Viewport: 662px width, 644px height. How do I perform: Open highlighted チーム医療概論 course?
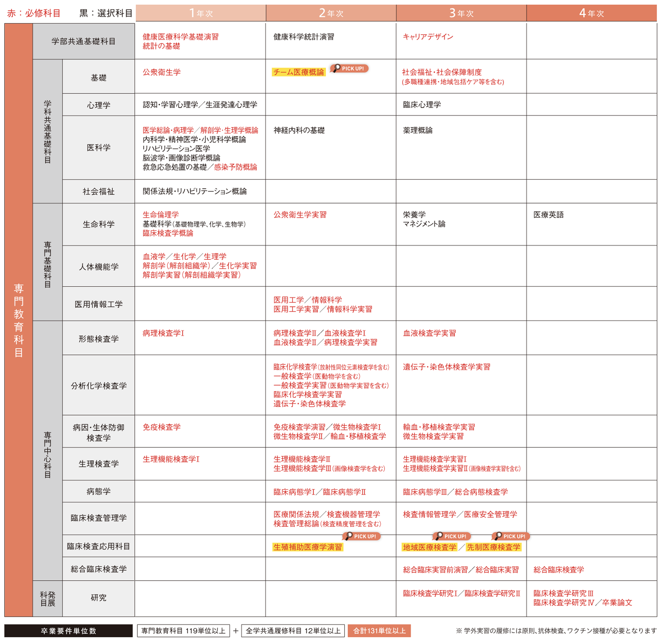coord(298,72)
